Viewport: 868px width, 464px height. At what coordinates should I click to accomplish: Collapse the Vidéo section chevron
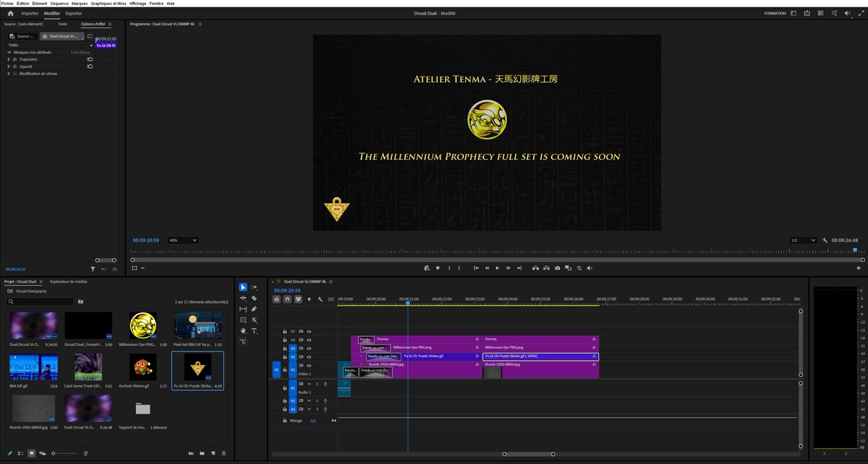coord(90,45)
